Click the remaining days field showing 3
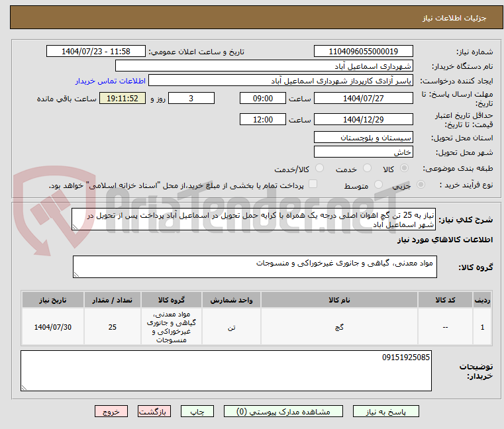The height and width of the screenshot is (429, 504). pos(191,98)
